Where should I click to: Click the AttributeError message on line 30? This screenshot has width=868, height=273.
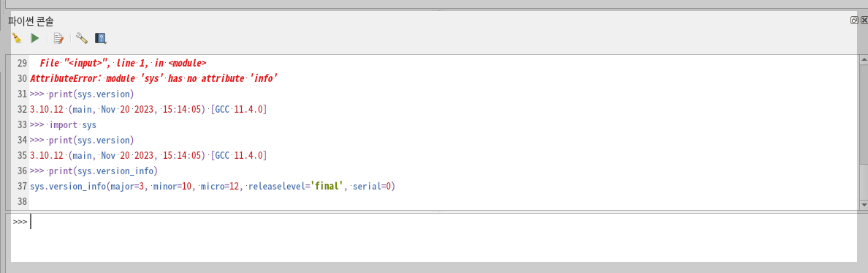coord(154,78)
